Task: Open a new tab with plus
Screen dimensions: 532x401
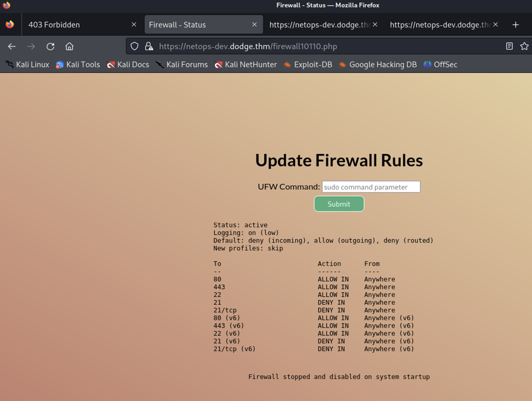Action: click(515, 25)
